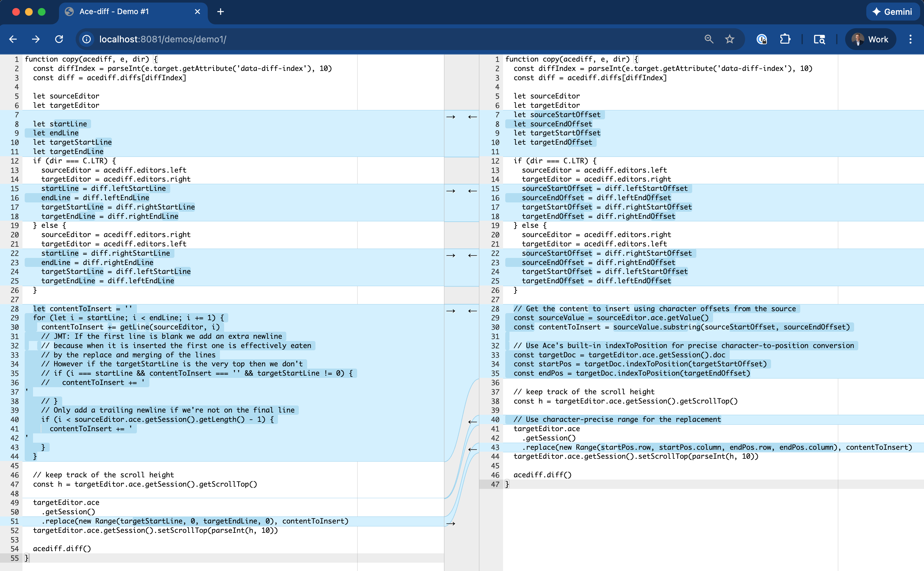Open a new browser tab
The width and height of the screenshot is (924, 571).
[221, 12]
